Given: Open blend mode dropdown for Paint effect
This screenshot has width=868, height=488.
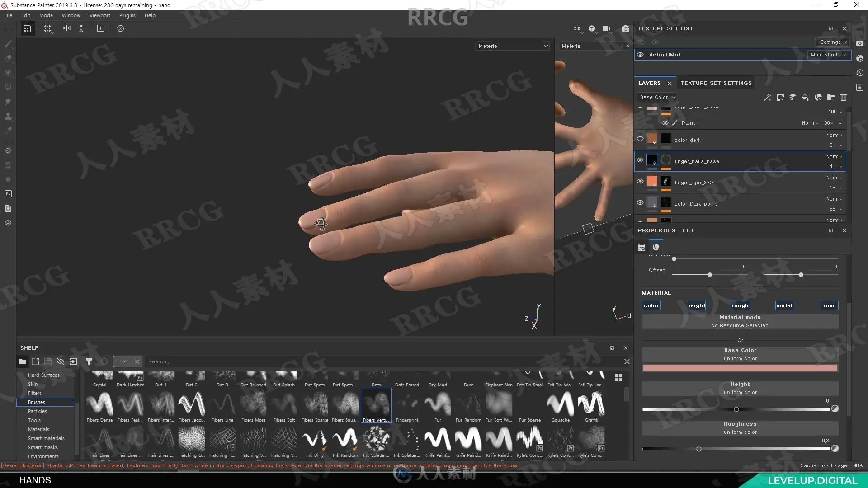Looking at the screenshot, I should pyautogui.click(x=810, y=123).
